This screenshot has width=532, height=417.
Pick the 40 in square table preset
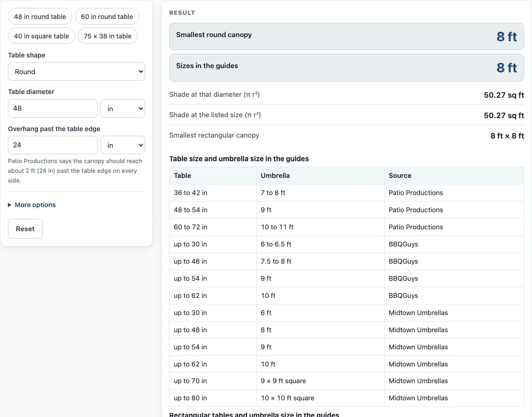tap(41, 36)
